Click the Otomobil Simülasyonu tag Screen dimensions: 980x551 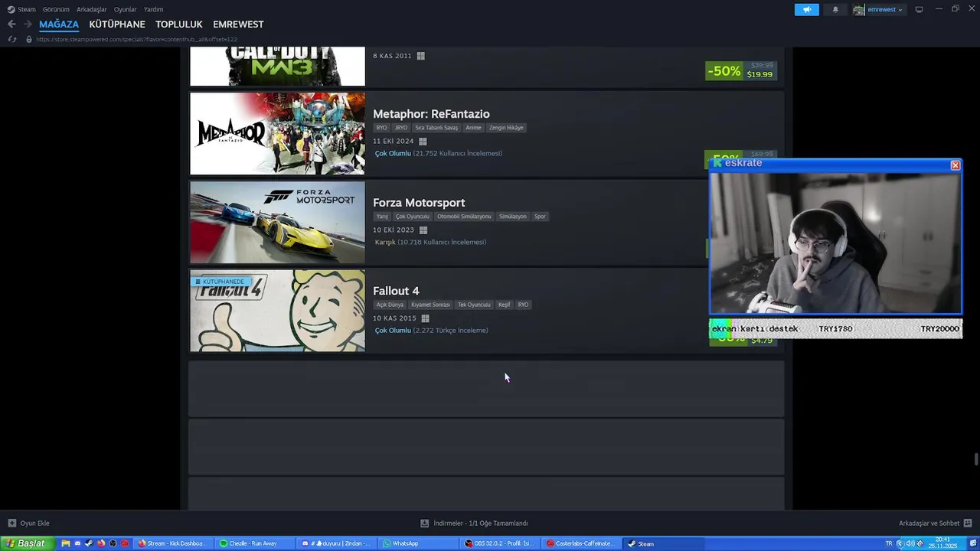[464, 217]
